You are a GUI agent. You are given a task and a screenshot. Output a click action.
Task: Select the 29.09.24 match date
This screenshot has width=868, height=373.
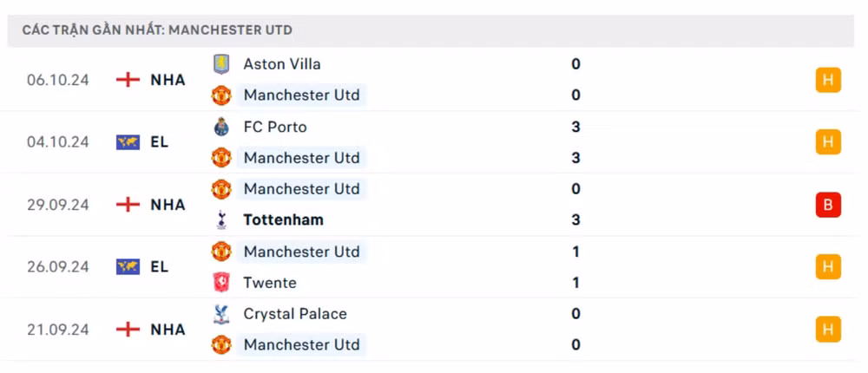[58, 205]
